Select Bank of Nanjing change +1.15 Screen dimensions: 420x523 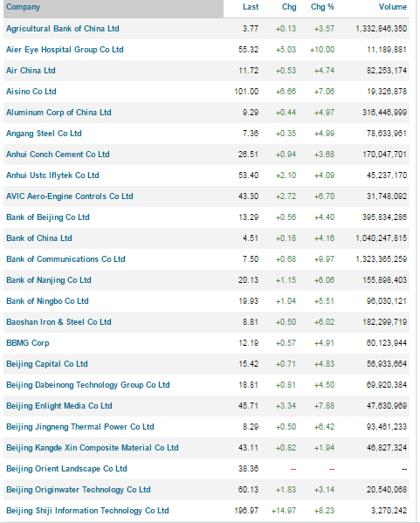(x=286, y=280)
